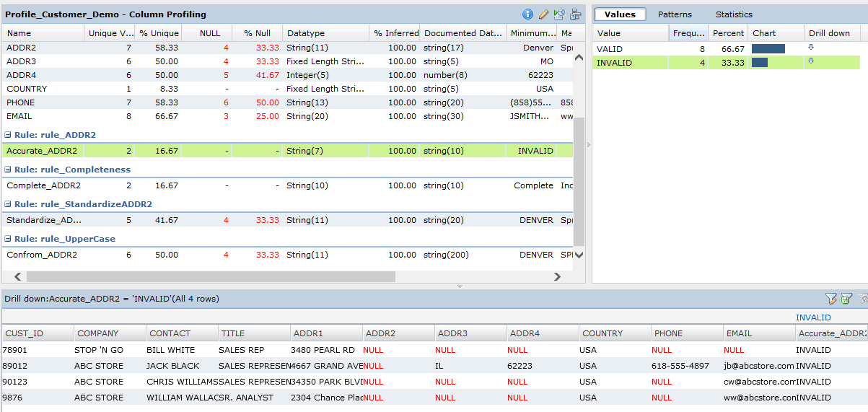This screenshot has width=868, height=412.
Task: Sort by the Datatype column header
Action: pos(325,33)
